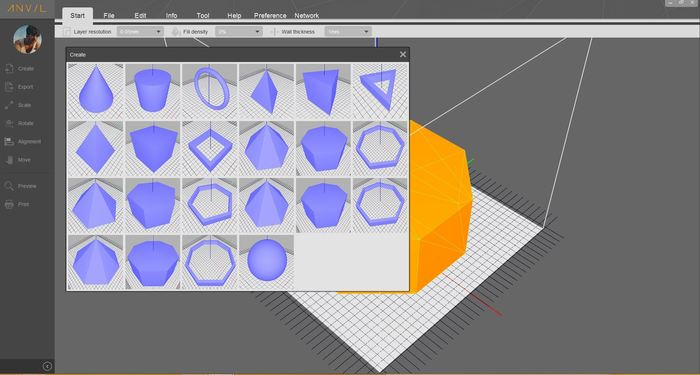The image size is (700, 375).
Task: Open the Info menu
Action: (171, 15)
